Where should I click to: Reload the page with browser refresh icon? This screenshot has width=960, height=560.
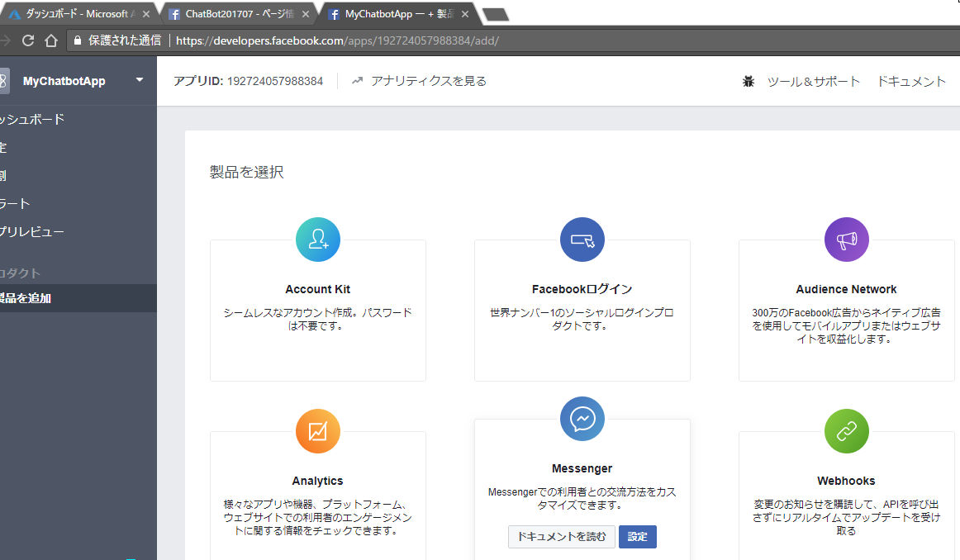(x=27, y=40)
